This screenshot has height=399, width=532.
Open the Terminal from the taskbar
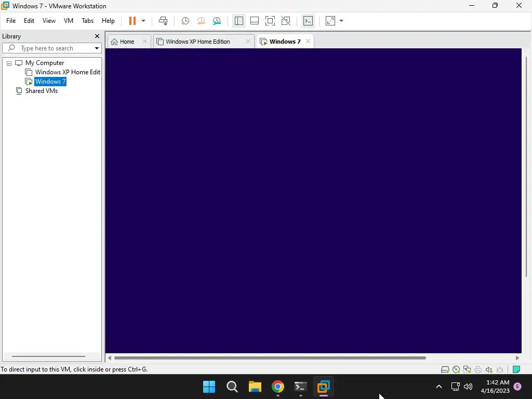301,387
